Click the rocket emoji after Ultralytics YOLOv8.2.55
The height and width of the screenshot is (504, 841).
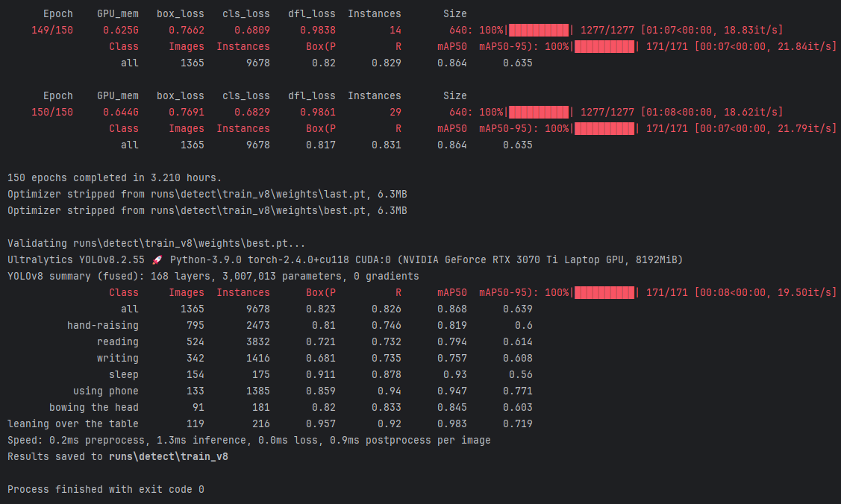pos(157,259)
